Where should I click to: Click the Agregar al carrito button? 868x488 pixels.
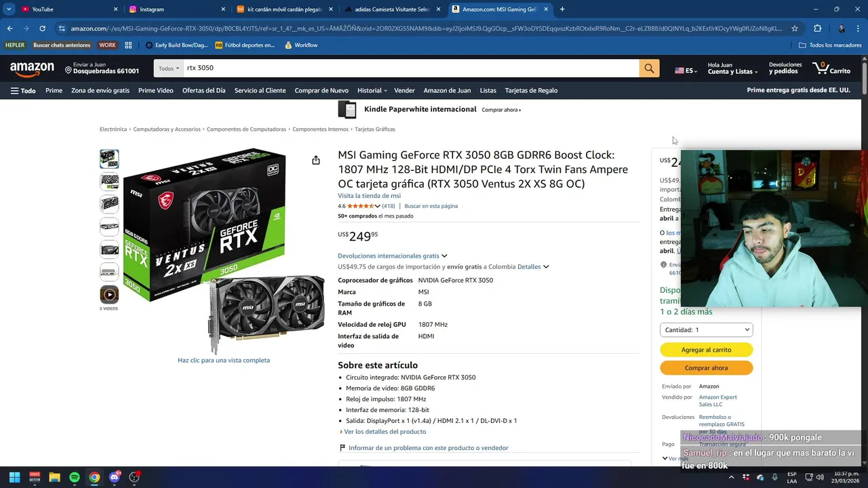point(707,350)
